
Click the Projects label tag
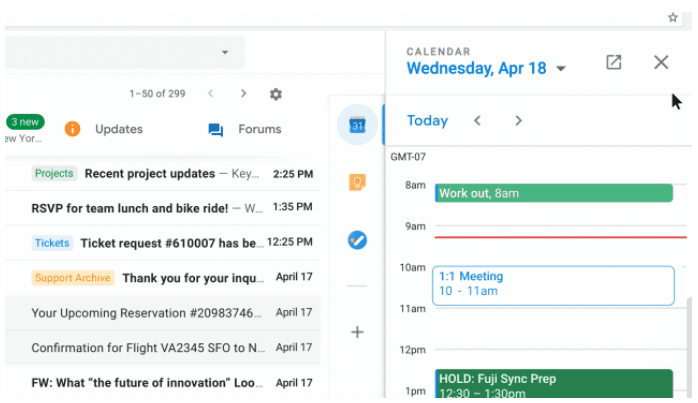tap(54, 173)
